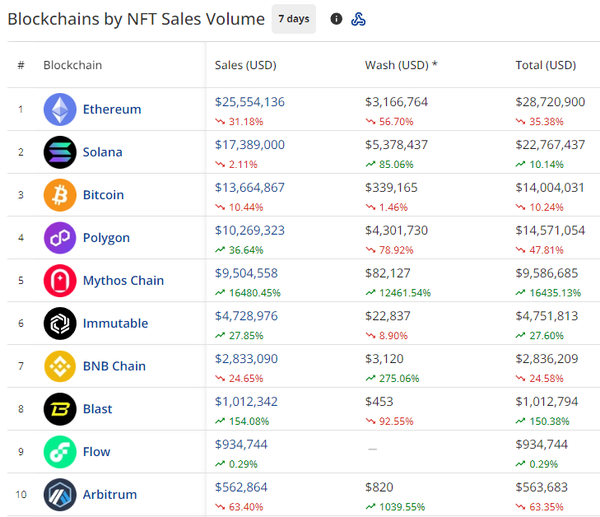Click the blue share/embed icon in header
The image size is (600, 517).
tap(358, 19)
